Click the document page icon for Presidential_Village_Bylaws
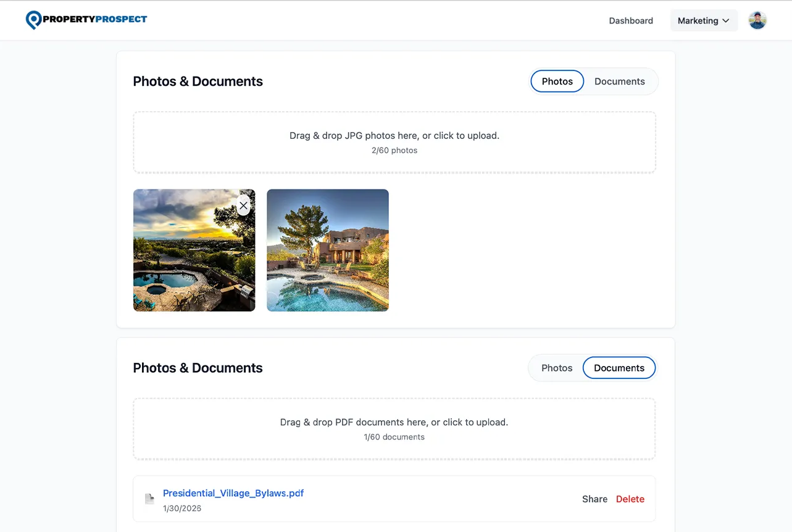This screenshot has width=792, height=532. 149,499
